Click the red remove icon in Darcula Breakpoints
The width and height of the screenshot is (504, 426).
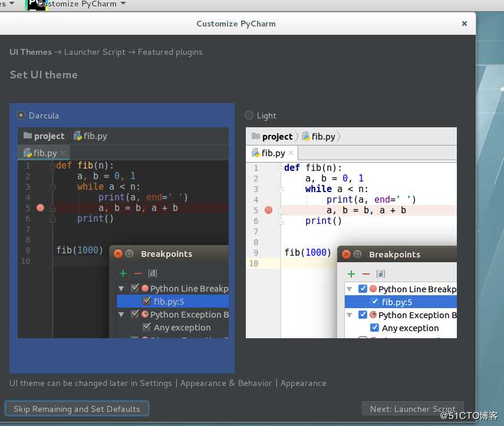point(137,274)
